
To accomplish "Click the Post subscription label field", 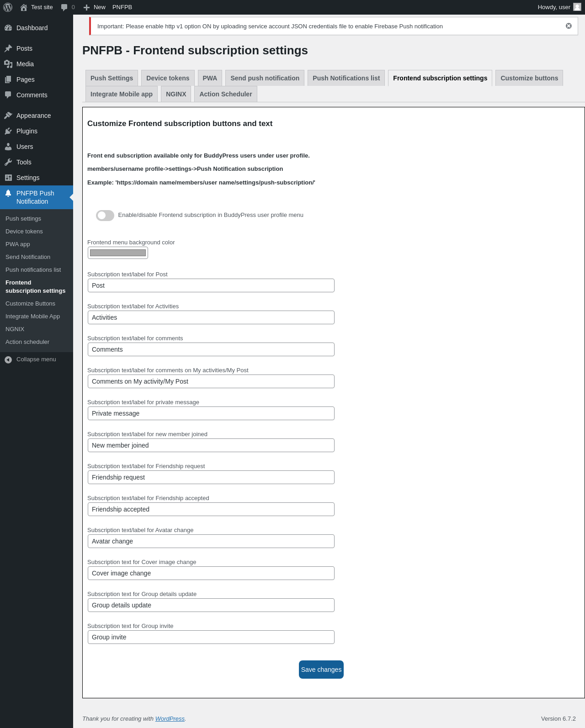I will point(211,285).
